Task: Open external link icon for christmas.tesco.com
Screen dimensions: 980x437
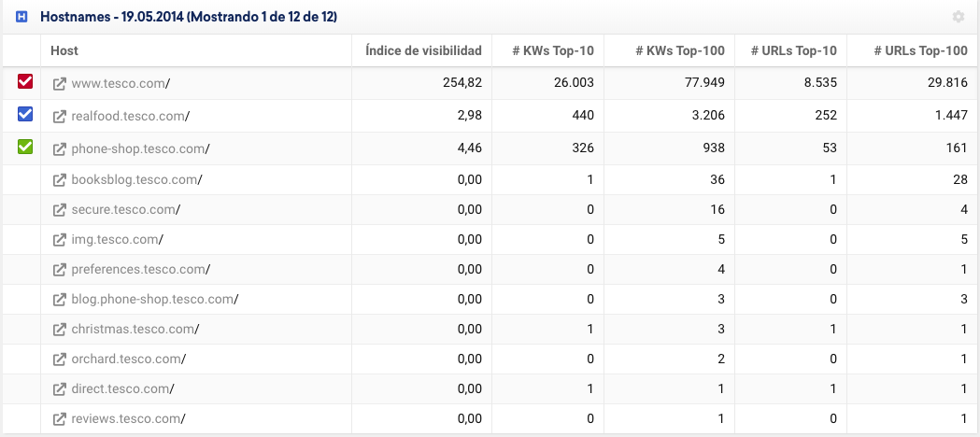Action: tap(59, 330)
